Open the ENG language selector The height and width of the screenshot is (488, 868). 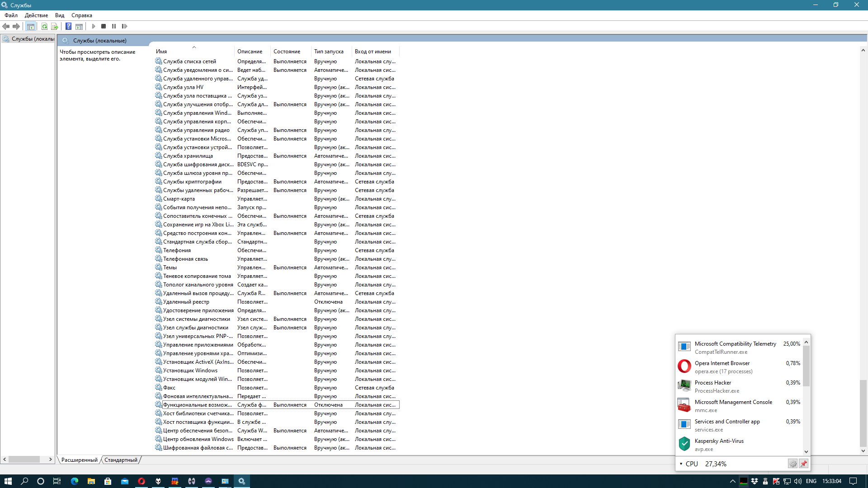(811, 481)
